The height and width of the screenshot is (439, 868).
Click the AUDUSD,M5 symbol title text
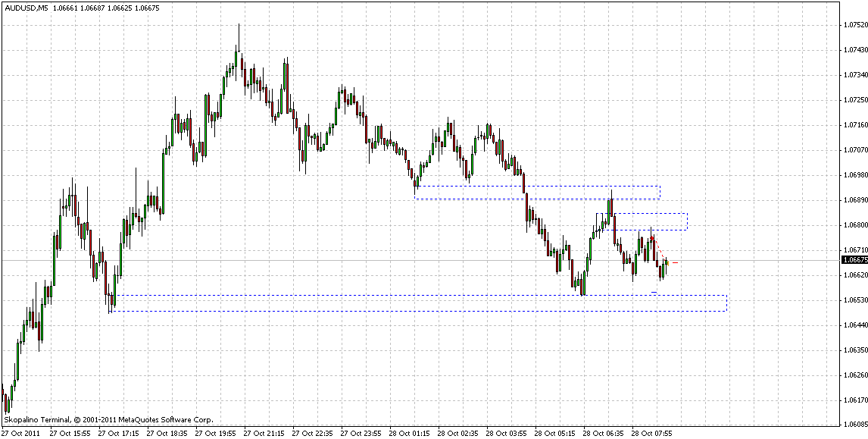26,8
